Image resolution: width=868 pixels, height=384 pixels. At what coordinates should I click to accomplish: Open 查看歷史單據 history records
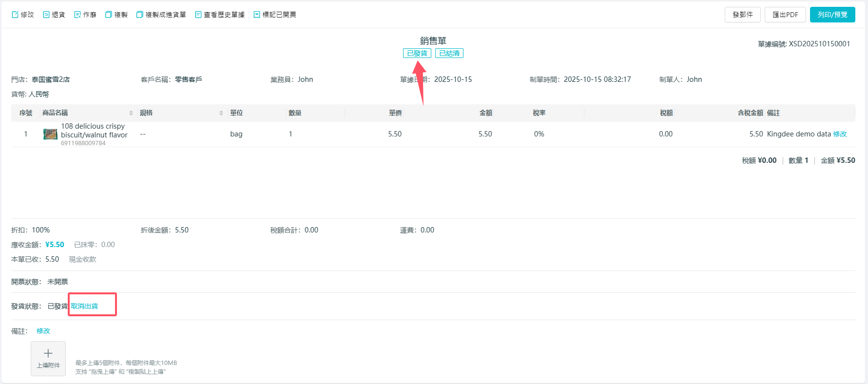(220, 15)
